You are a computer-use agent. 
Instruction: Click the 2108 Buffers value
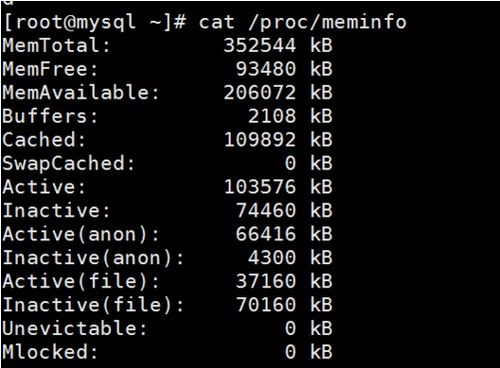coord(272,116)
